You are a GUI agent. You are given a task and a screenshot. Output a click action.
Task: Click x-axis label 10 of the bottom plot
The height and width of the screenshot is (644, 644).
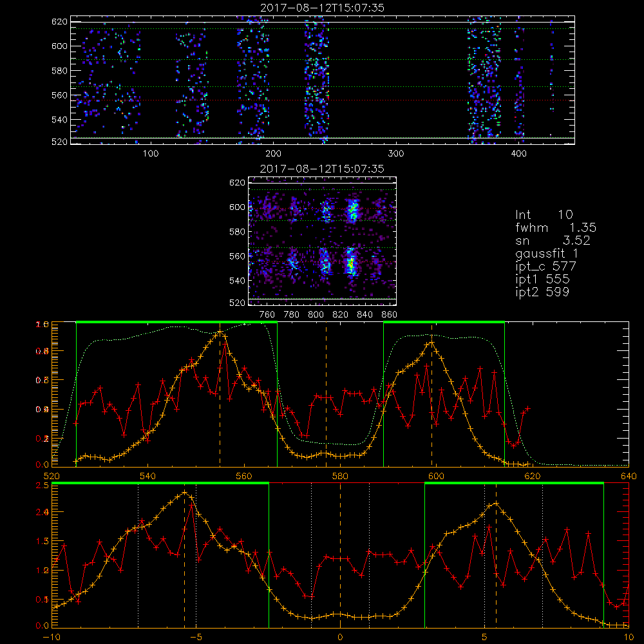tap(629, 638)
